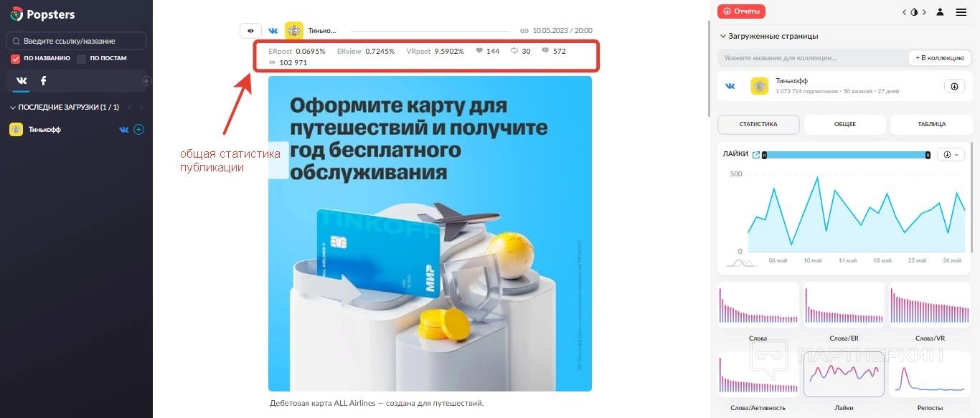Switch to the ТАБЛИЦА tab
Image resolution: width=980 pixels, height=418 pixels.
click(932, 124)
